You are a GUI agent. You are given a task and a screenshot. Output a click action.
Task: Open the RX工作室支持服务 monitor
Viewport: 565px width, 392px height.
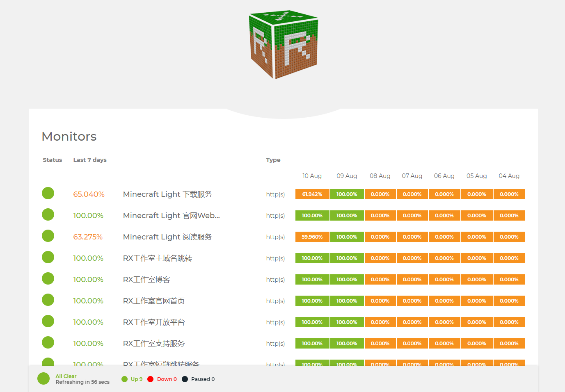point(154,344)
